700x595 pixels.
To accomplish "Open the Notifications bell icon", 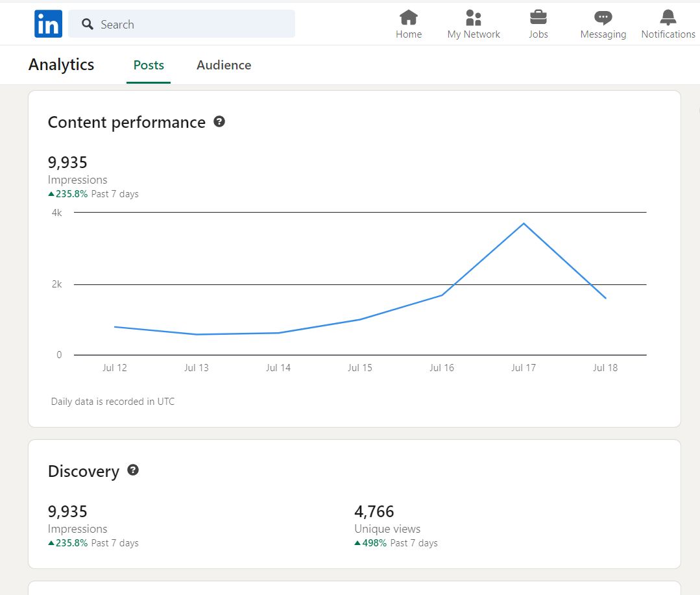I will (x=668, y=18).
